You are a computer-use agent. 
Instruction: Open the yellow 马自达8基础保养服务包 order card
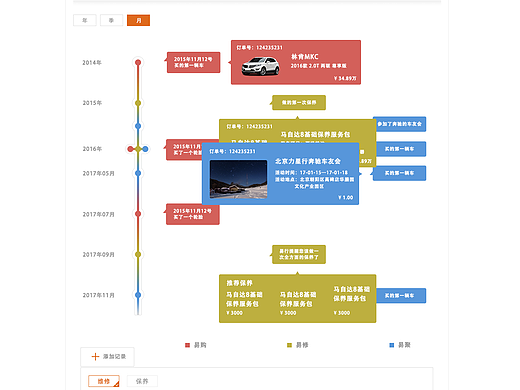pyautogui.click(x=297, y=131)
